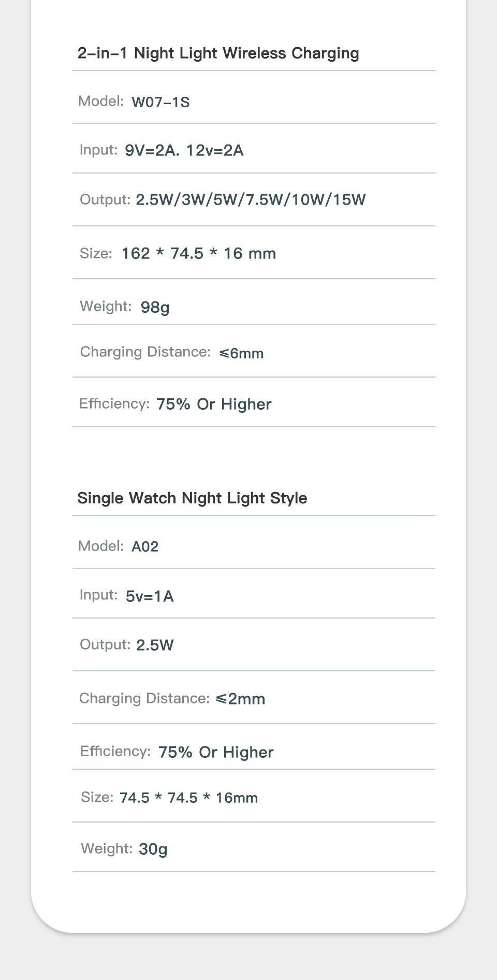Select the A02 model number
Image resolution: width=497 pixels, height=980 pixels.
tap(145, 547)
